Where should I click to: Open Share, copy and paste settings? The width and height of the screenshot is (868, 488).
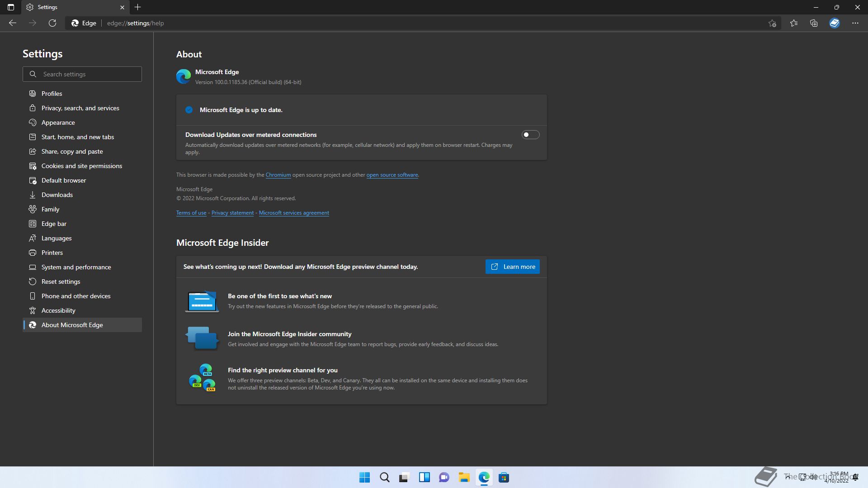coord(82,151)
